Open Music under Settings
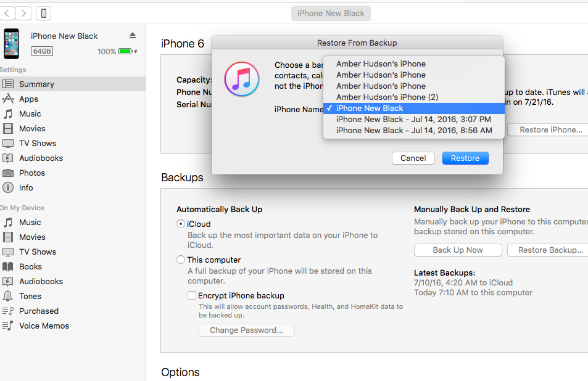The width and height of the screenshot is (588, 381). (30, 114)
